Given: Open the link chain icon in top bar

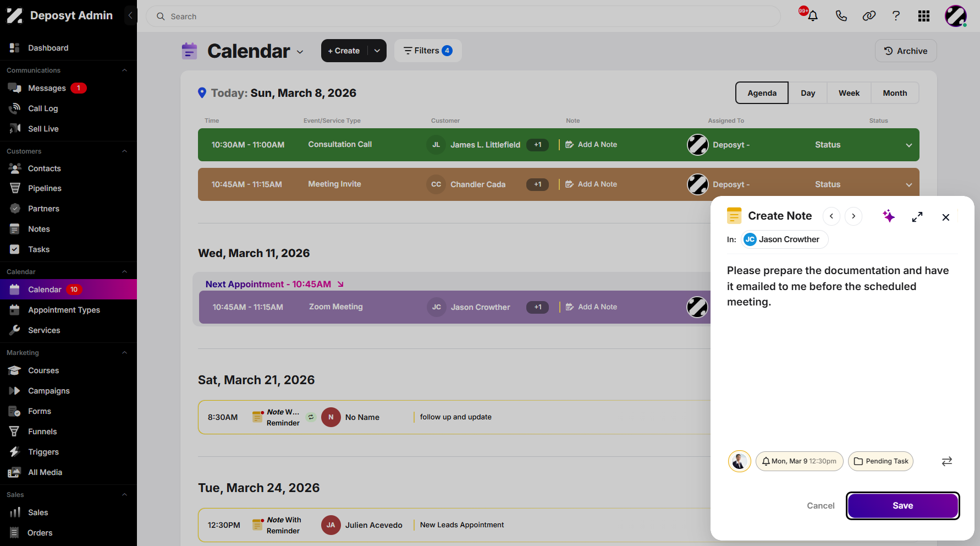Looking at the screenshot, I should [869, 16].
